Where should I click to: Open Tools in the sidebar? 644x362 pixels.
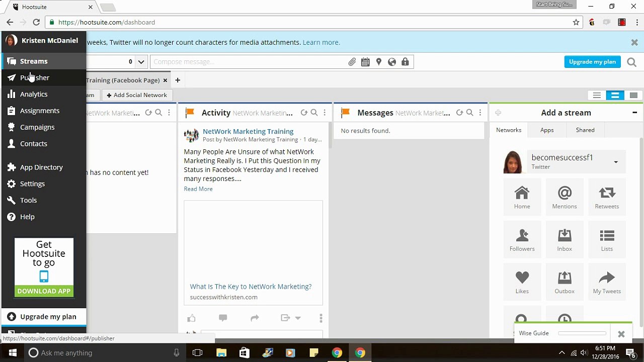coord(43,200)
